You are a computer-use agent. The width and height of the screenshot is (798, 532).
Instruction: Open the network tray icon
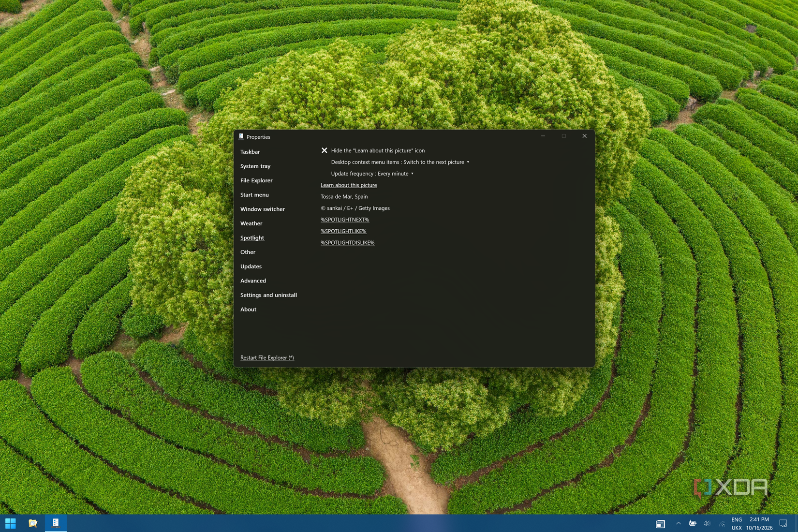722,523
